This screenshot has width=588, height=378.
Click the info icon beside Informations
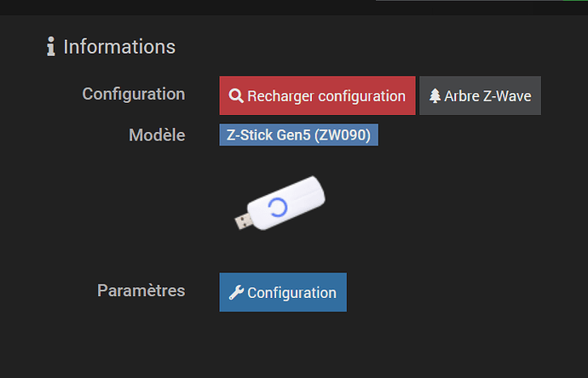tap(50, 47)
